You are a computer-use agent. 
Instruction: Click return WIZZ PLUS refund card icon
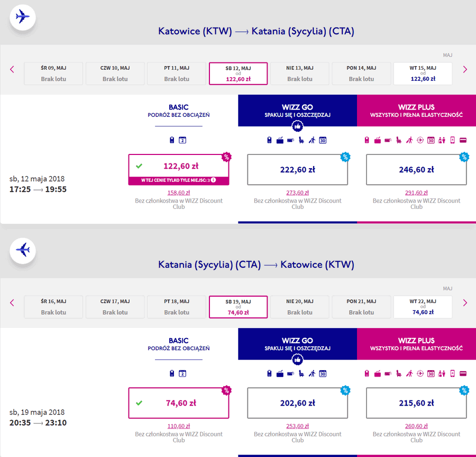tap(463, 373)
